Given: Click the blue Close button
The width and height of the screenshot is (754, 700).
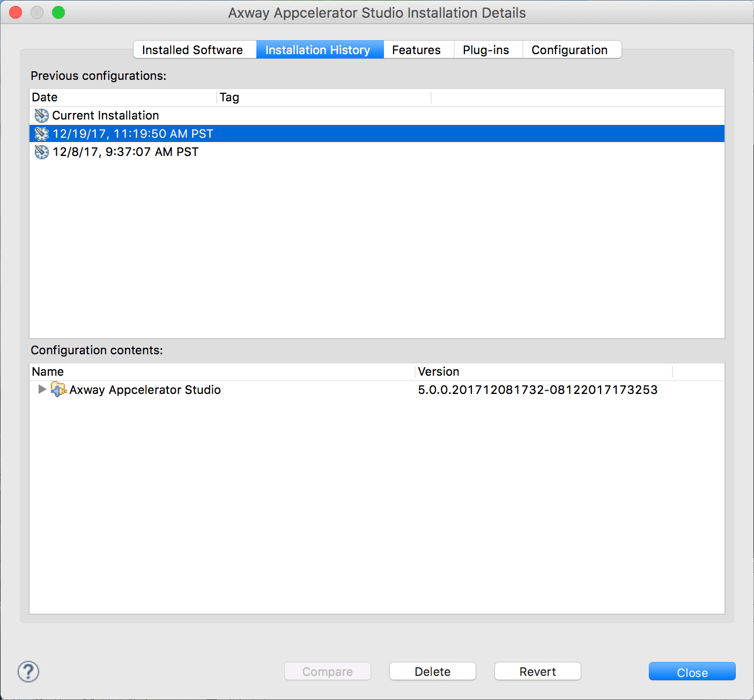Looking at the screenshot, I should [692, 672].
